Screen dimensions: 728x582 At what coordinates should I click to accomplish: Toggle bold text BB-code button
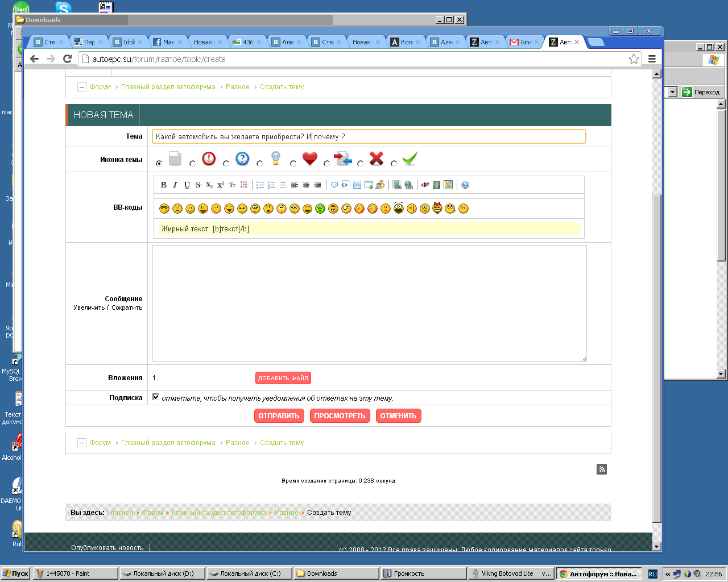click(x=164, y=185)
